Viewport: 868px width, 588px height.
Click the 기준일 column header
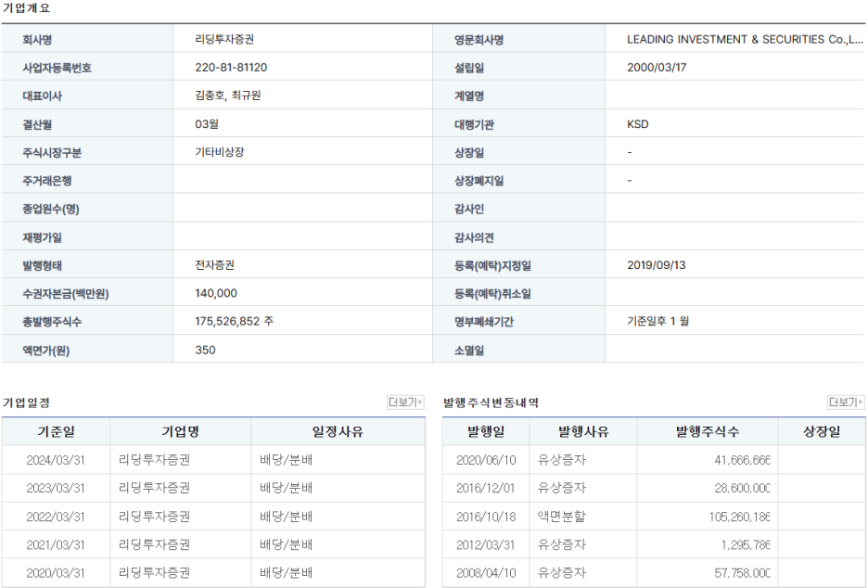click(56, 431)
